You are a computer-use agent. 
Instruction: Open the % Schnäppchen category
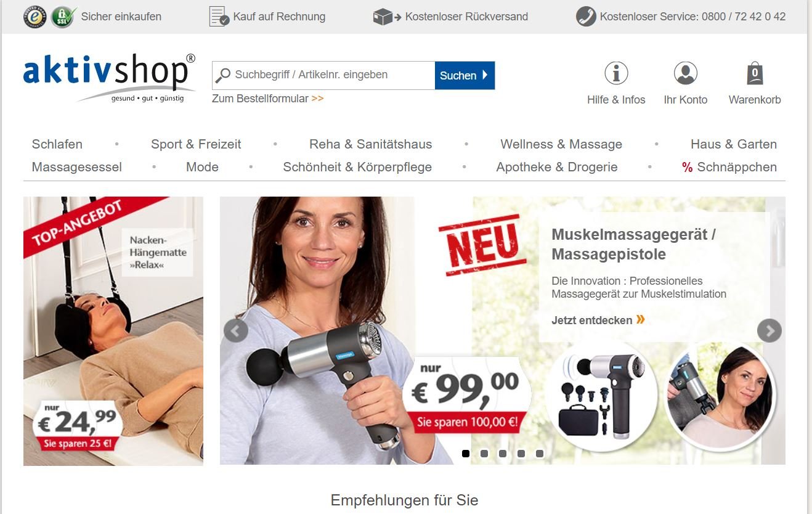[x=729, y=167]
